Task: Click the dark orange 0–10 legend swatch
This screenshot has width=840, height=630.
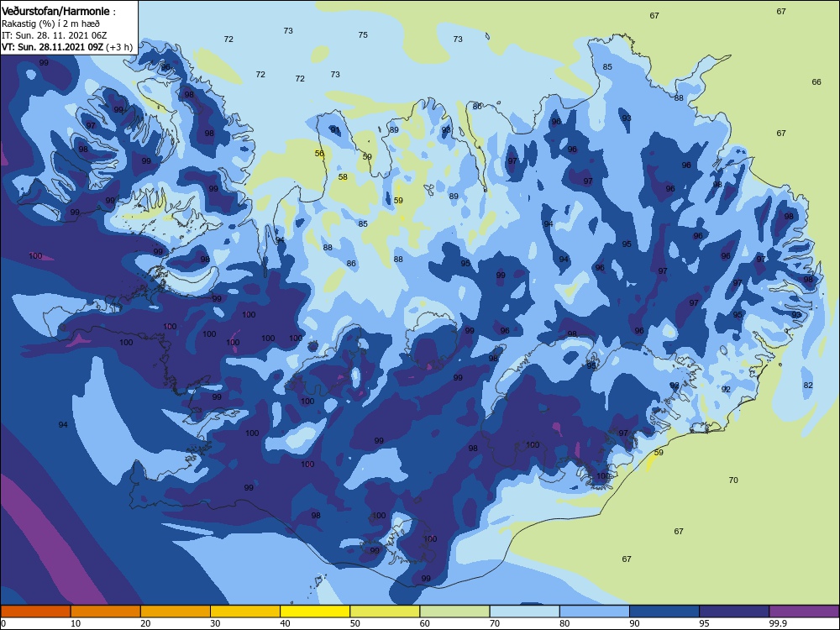Action: tap(35, 612)
